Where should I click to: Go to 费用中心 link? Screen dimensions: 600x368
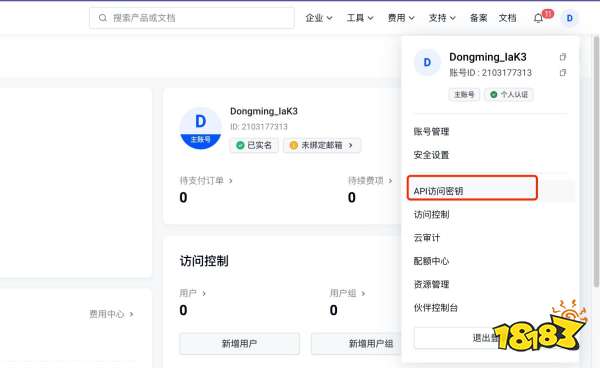(x=111, y=314)
